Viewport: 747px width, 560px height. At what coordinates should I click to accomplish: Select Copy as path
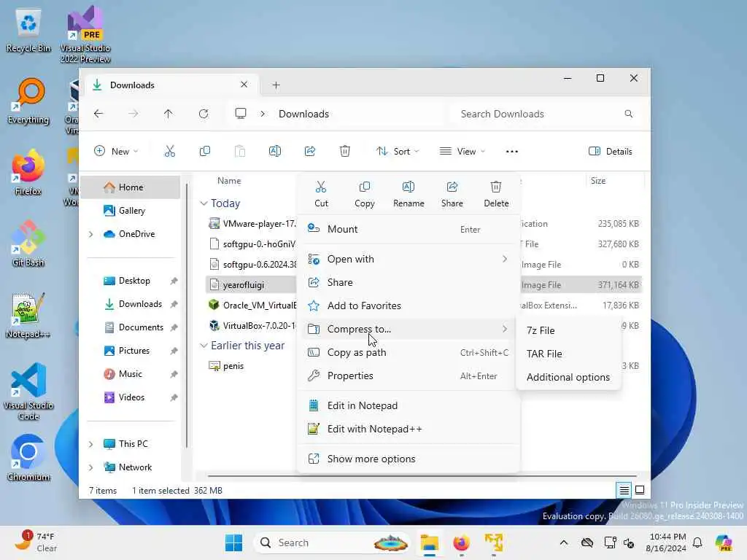pyautogui.click(x=409, y=352)
